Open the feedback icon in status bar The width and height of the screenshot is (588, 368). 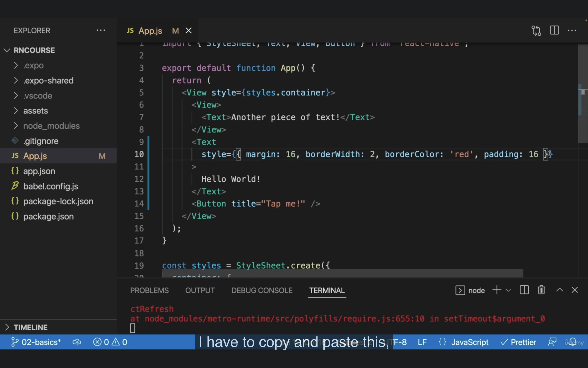[552, 342]
